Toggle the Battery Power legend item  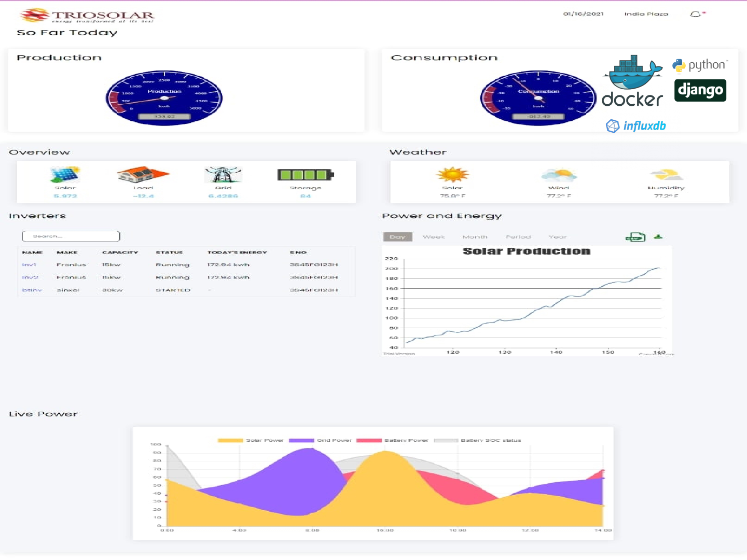pyautogui.click(x=392, y=440)
